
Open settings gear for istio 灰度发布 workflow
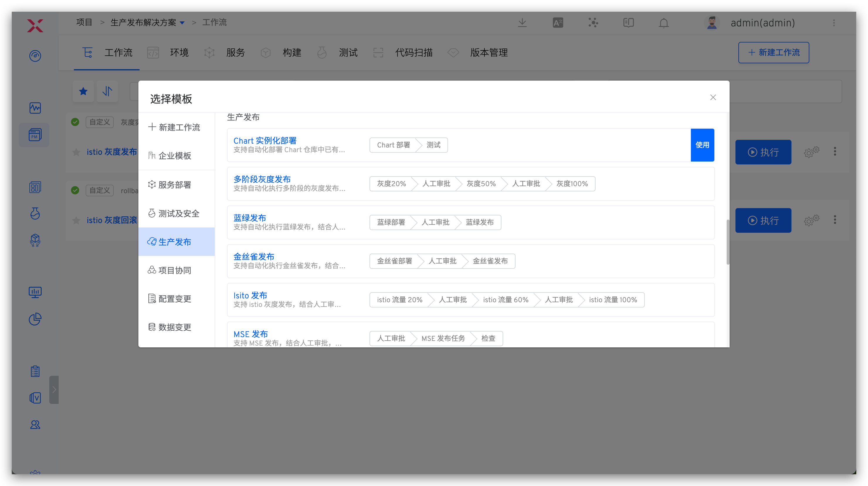(811, 152)
